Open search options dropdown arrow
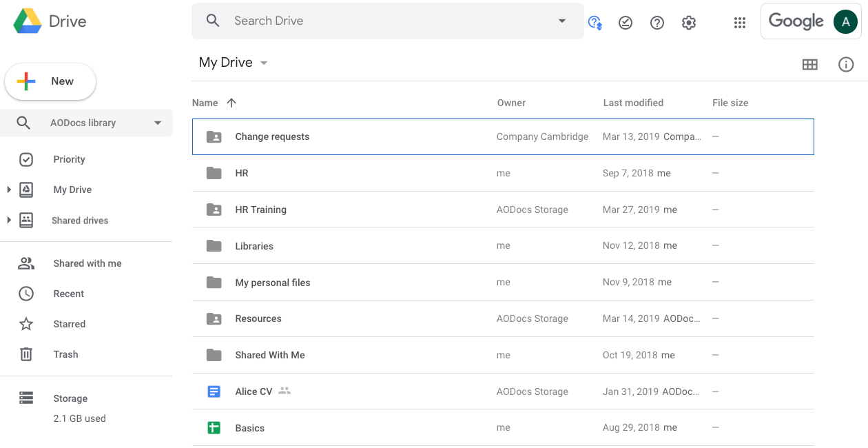 pyautogui.click(x=561, y=21)
